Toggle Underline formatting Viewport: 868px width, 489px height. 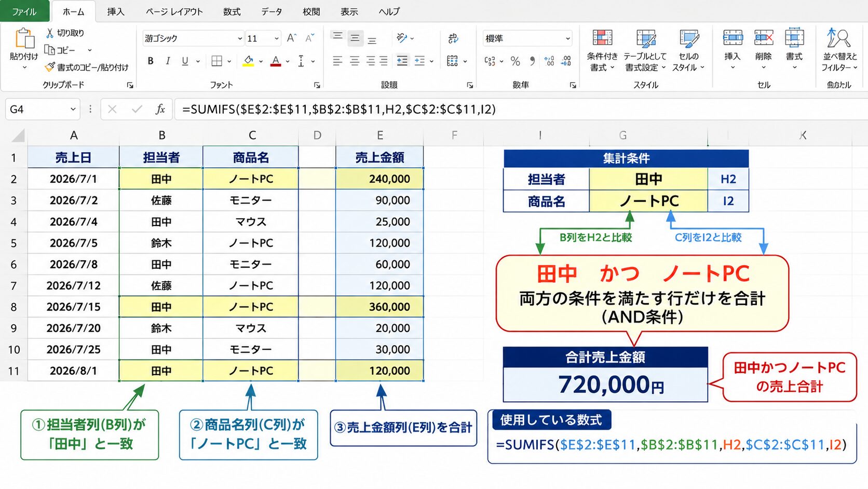tap(185, 61)
